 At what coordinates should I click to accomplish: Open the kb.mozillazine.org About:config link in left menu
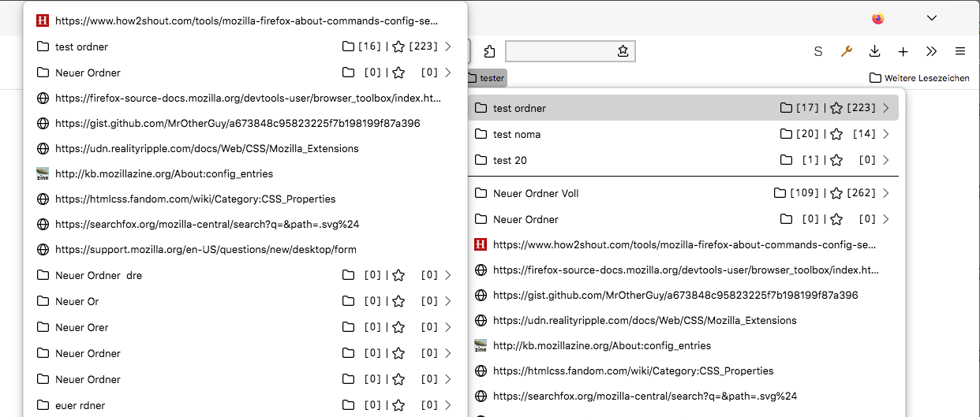pyautogui.click(x=163, y=173)
